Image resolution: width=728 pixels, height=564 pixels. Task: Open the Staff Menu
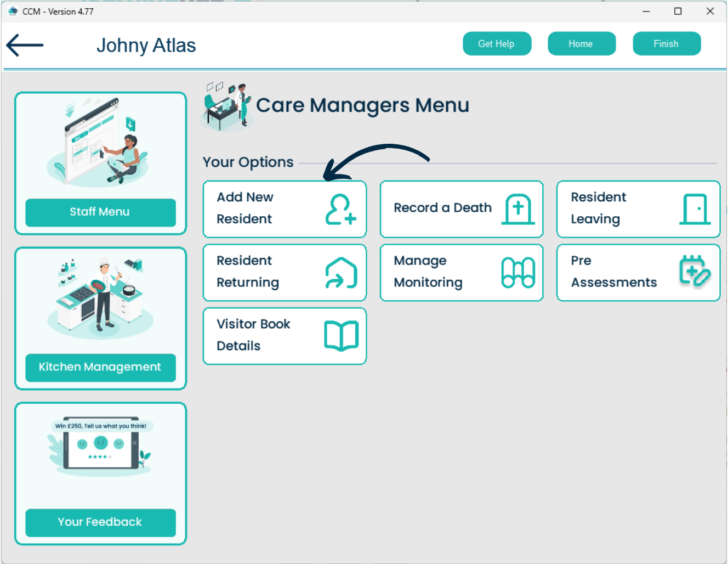point(100,212)
